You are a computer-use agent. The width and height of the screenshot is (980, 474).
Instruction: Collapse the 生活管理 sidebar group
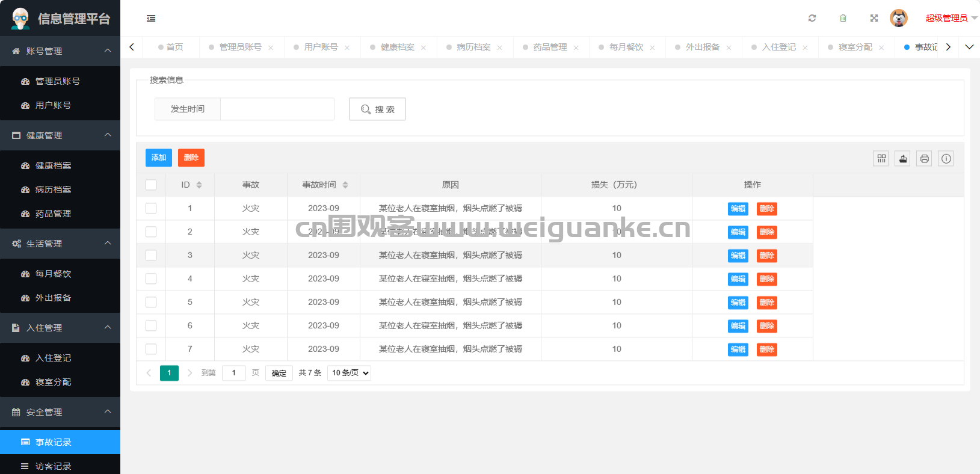[60, 244]
